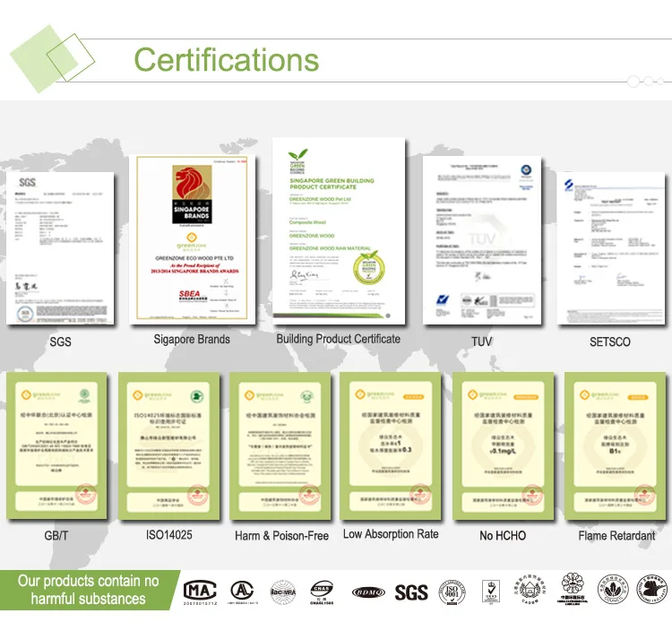View the Singapore Green Building Product Certificate
The height and width of the screenshot is (622, 672).
[x=337, y=233]
